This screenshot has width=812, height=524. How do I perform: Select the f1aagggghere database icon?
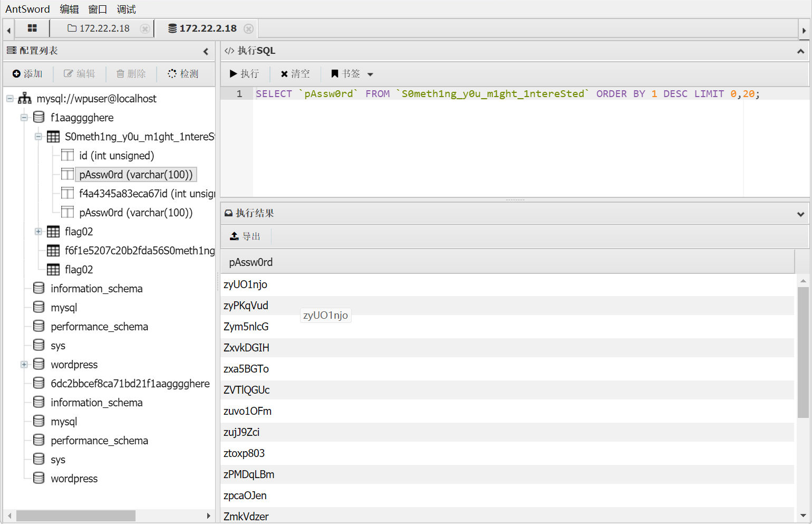(39, 118)
